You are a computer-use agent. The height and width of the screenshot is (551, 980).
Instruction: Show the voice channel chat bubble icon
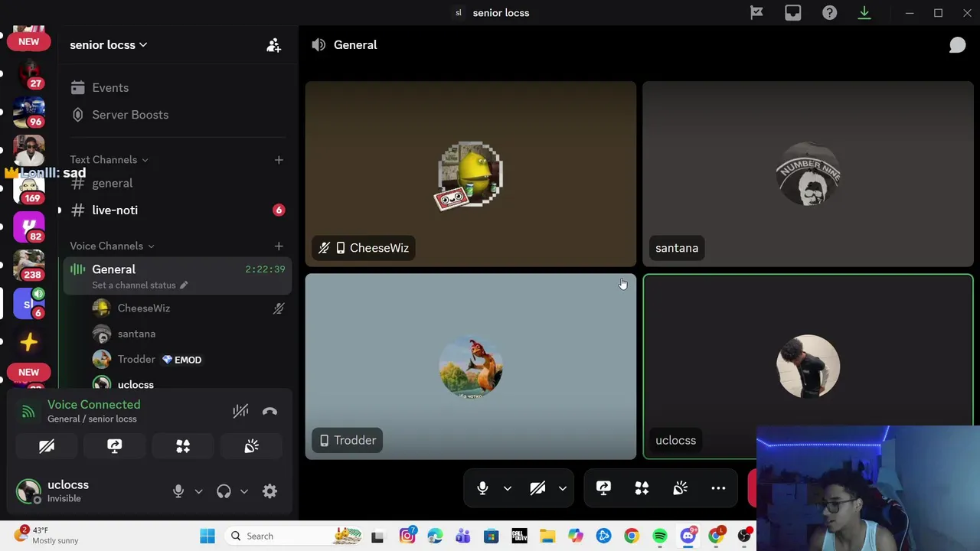click(957, 45)
